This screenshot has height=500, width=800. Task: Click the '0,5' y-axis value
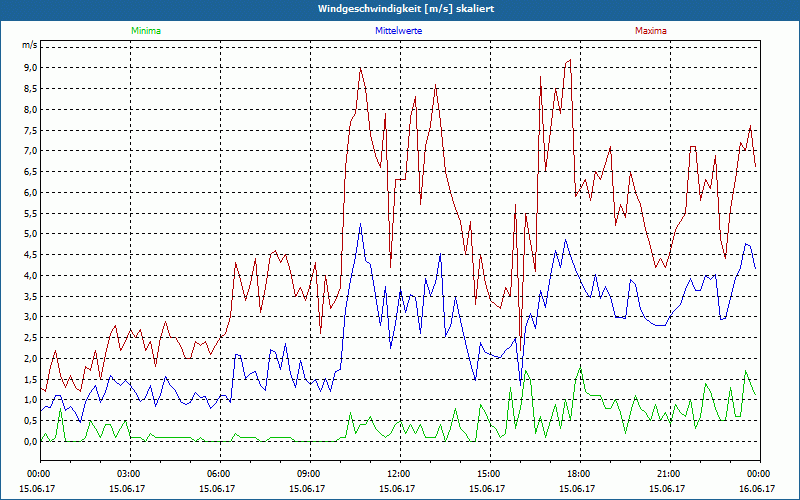tap(31, 421)
